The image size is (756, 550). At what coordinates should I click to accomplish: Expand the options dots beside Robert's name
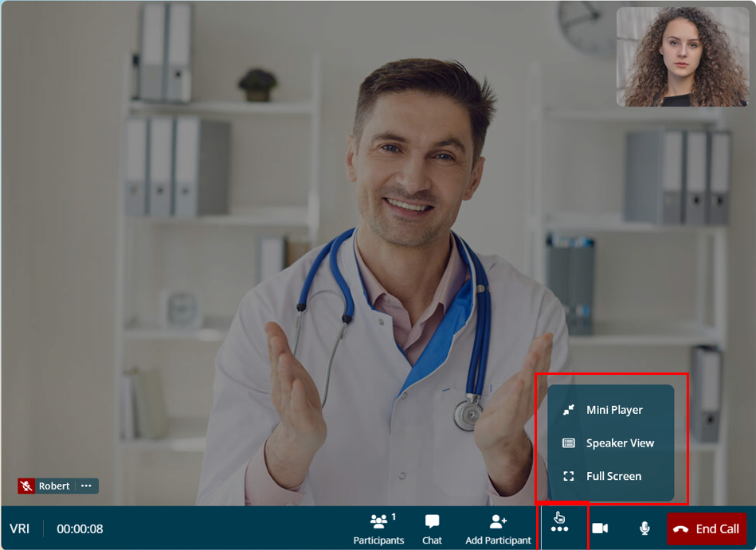click(86, 486)
